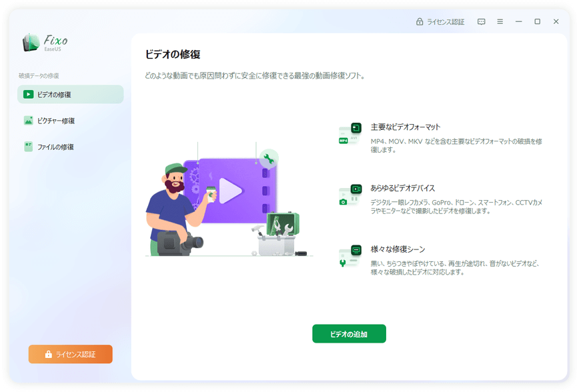Open the hamburger menu in title bar
579x392 pixels.
pyautogui.click(x=500, y=22)
